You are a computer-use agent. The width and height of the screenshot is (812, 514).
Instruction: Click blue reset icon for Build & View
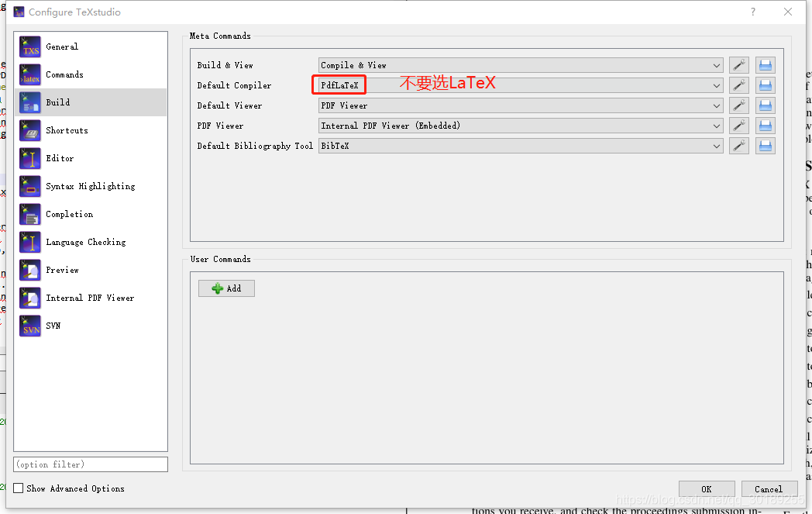click(x=766, y=65)
